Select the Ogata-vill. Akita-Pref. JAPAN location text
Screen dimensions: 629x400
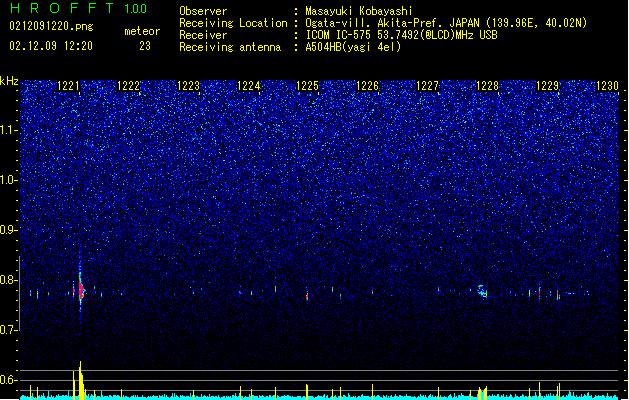(446, 23)
